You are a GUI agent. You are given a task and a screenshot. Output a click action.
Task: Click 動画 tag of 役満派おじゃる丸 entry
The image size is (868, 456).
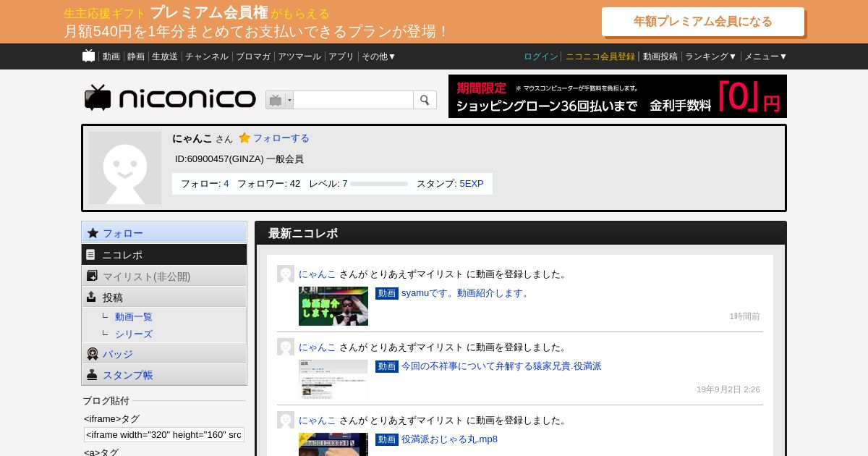pos(387,439)
